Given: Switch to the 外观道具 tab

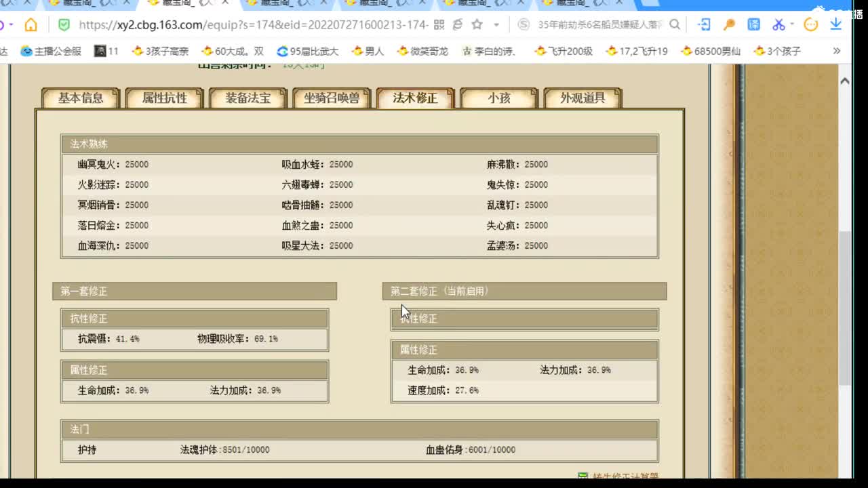Looking at the screenshot, I should coord(583,98).
